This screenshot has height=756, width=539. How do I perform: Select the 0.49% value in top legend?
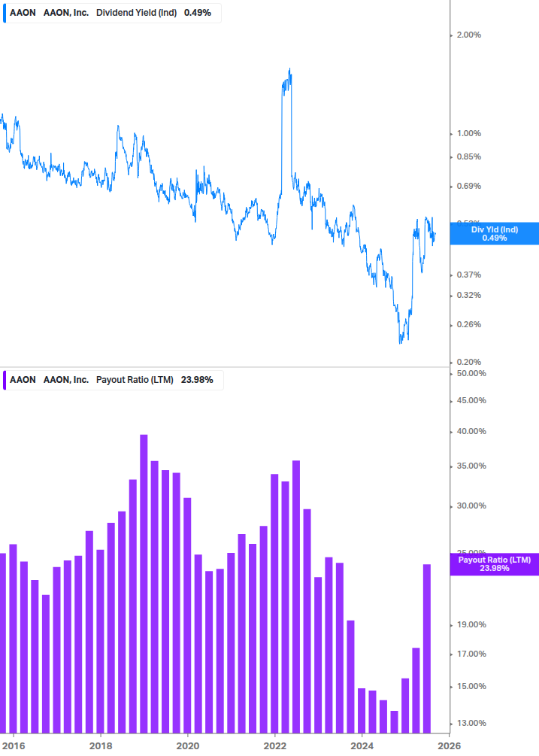tap(197, 13)
